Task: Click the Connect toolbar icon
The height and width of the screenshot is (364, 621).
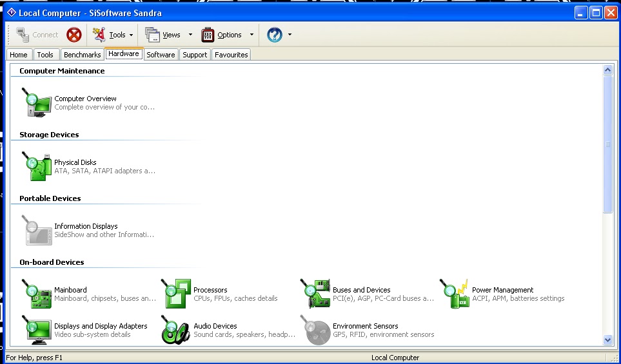Action: [x=23, y=35]
